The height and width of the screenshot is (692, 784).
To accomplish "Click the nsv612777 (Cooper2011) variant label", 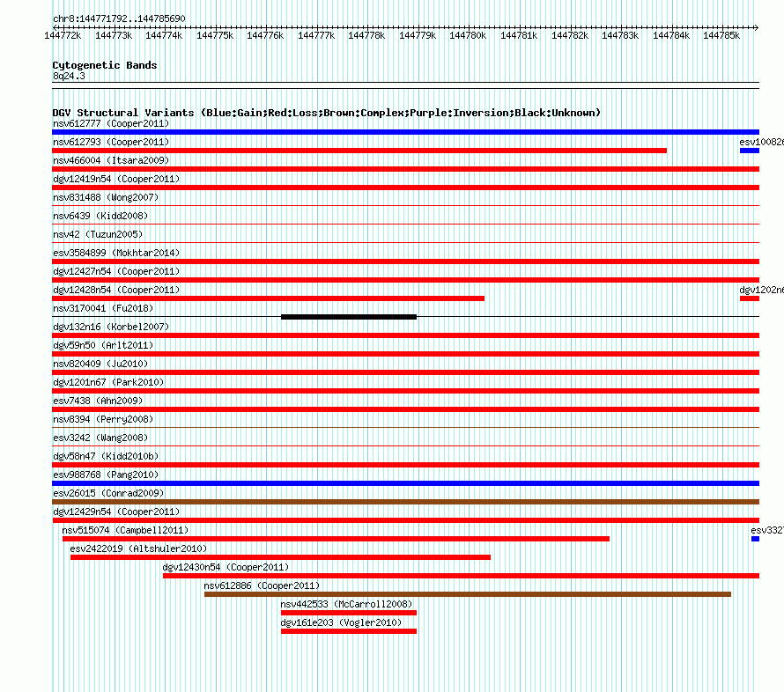I will click(x=111, y=123).
